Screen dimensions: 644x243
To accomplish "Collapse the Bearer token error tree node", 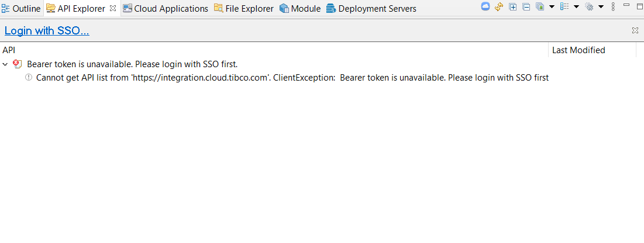I will coord(6,64).
